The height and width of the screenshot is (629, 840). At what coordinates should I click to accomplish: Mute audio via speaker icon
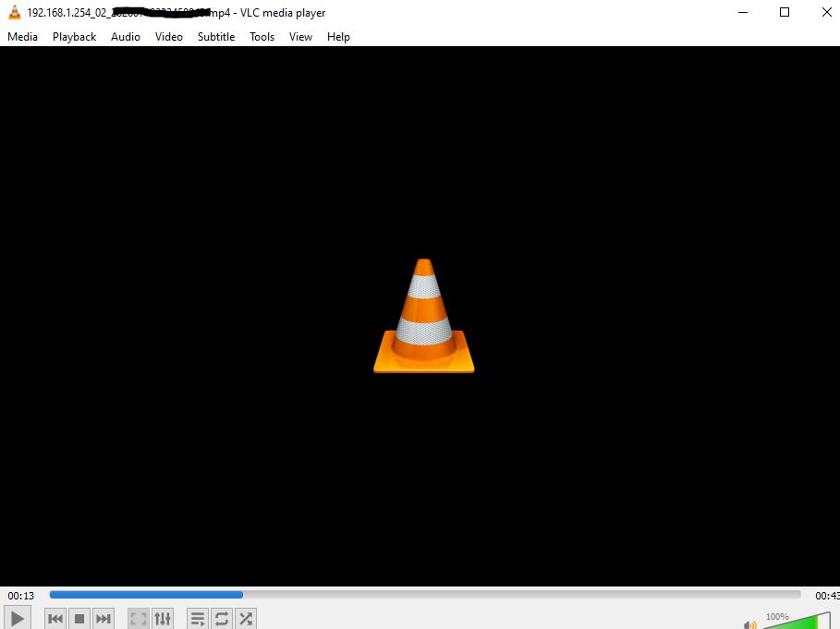(749, 624)
